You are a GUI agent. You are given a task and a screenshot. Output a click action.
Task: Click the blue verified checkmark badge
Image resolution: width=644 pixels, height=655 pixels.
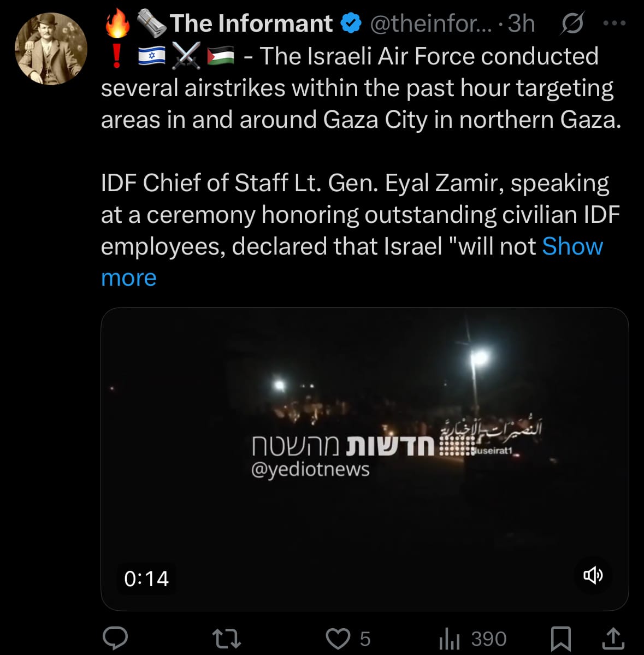(351, 23)
